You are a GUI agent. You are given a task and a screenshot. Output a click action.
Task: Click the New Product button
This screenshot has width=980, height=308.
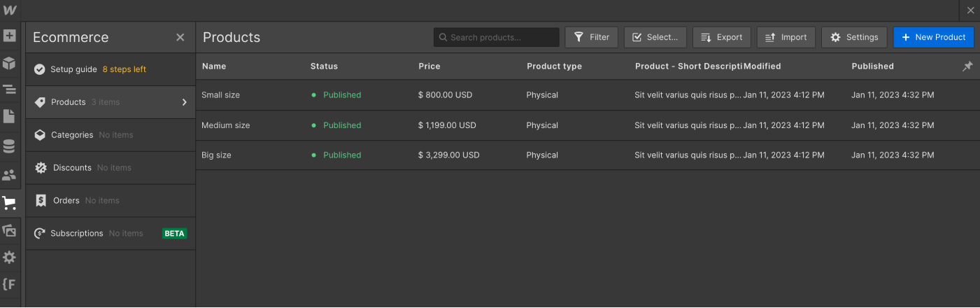[933, 37]
